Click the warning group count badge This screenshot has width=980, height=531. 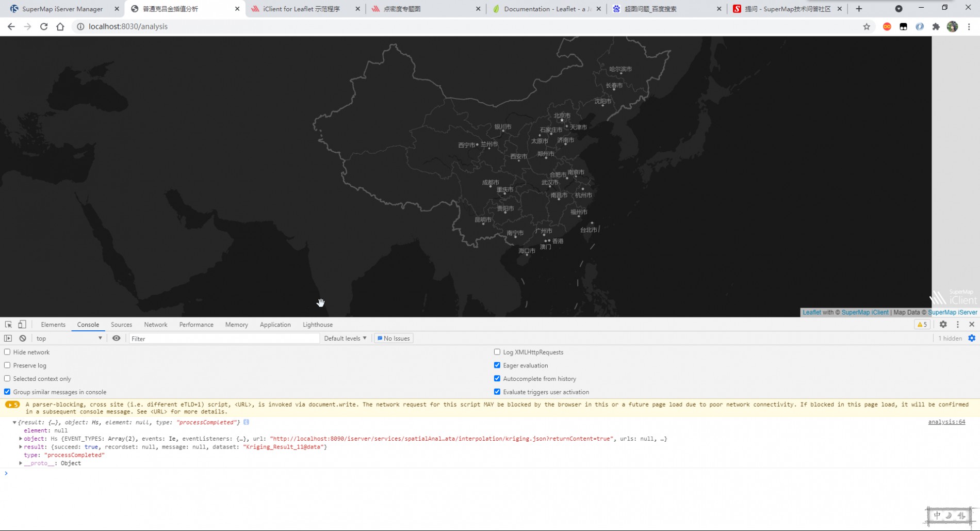[12, 405]
